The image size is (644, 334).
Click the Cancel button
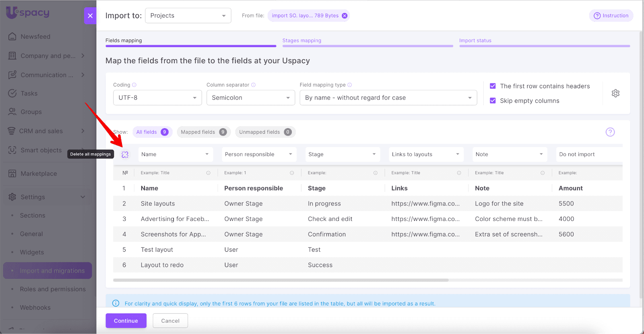point(170,321)
